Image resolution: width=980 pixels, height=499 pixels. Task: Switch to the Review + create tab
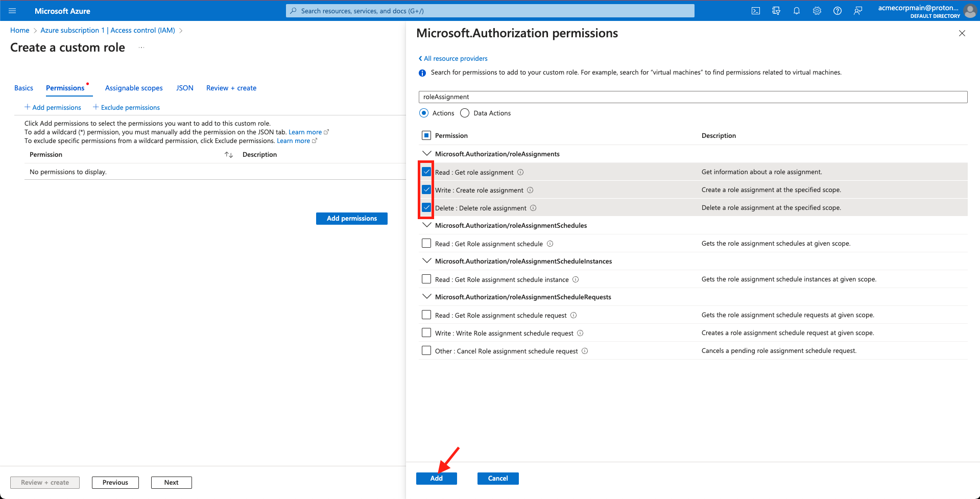point(231,88)
